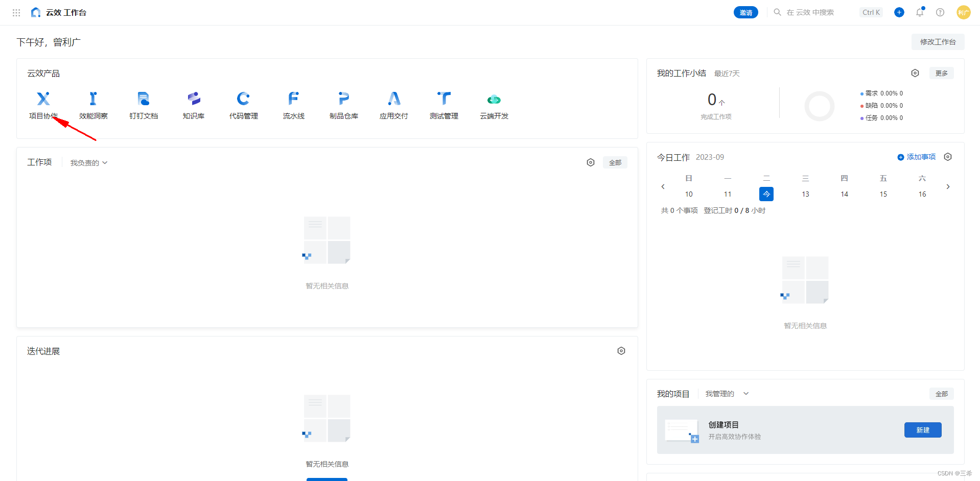Select calendar day 11
Viewport: 980px width, 481px height.
728,194
